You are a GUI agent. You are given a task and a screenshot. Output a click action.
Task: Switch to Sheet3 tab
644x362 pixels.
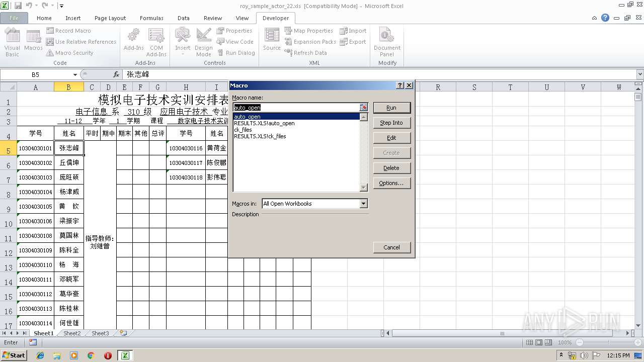tap(100, 333)
